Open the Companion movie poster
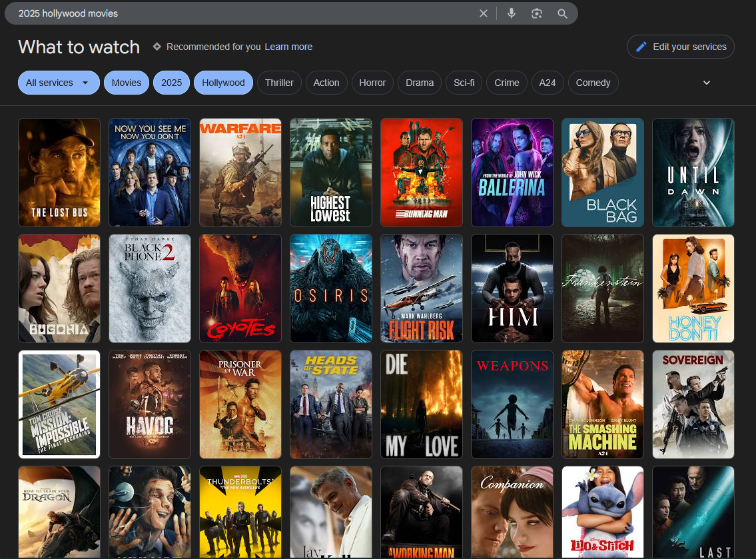The image size is (756, 559). pos(512,512)
